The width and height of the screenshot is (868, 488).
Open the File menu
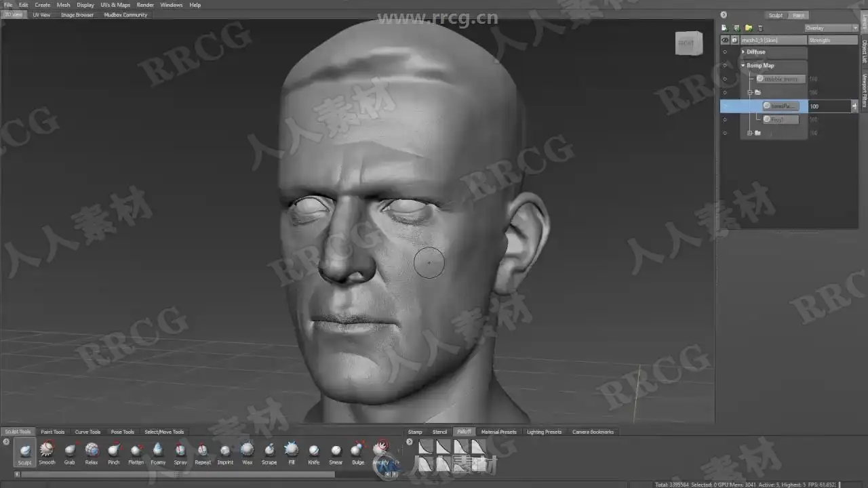pyautogui.click(x=8, y=5)
